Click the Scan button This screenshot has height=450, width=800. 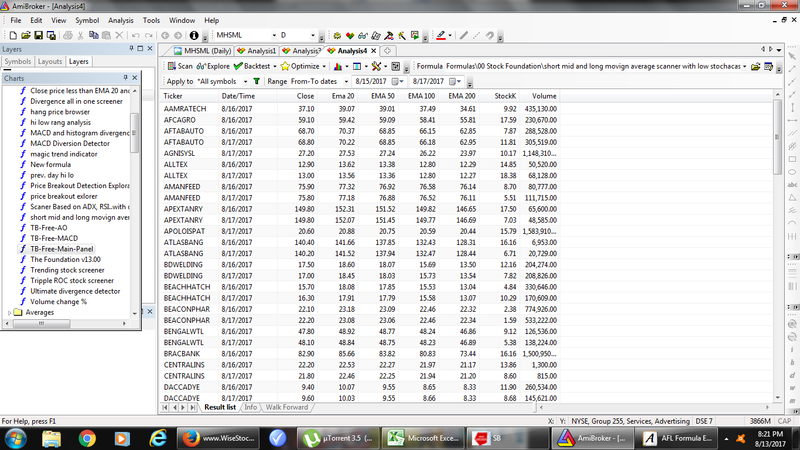click(180, 66)
